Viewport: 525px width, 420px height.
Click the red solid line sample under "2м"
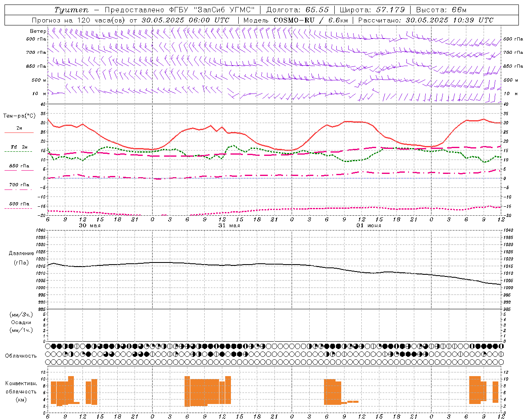(x=19, y=133)
